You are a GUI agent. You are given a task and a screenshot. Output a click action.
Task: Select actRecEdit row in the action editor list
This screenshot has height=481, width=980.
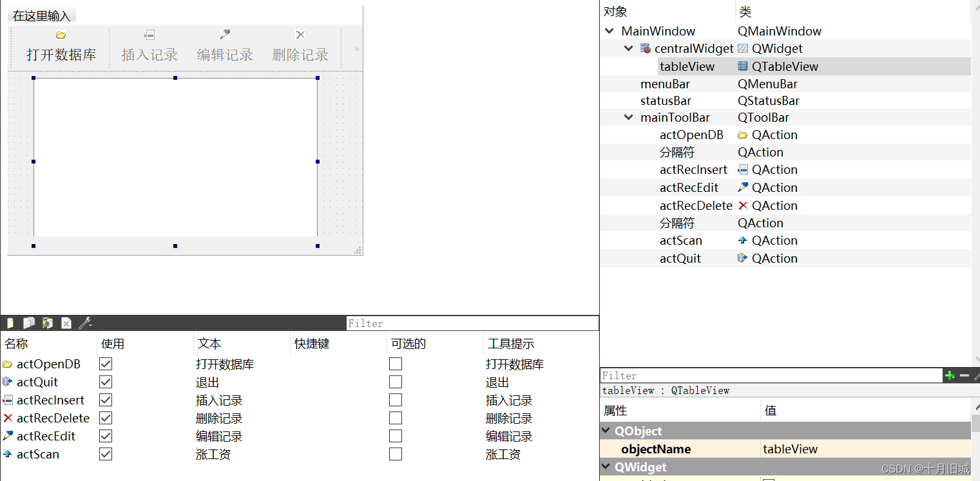point(300,436)
